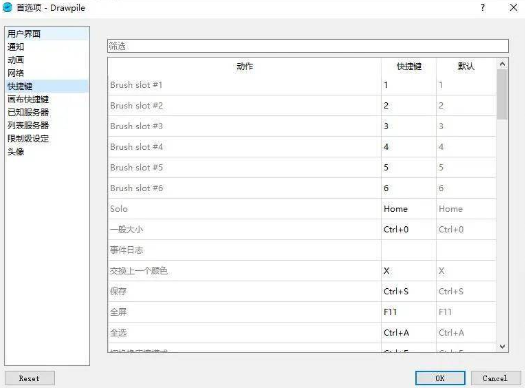Click the scrollbar down arrow

[502, 346]
